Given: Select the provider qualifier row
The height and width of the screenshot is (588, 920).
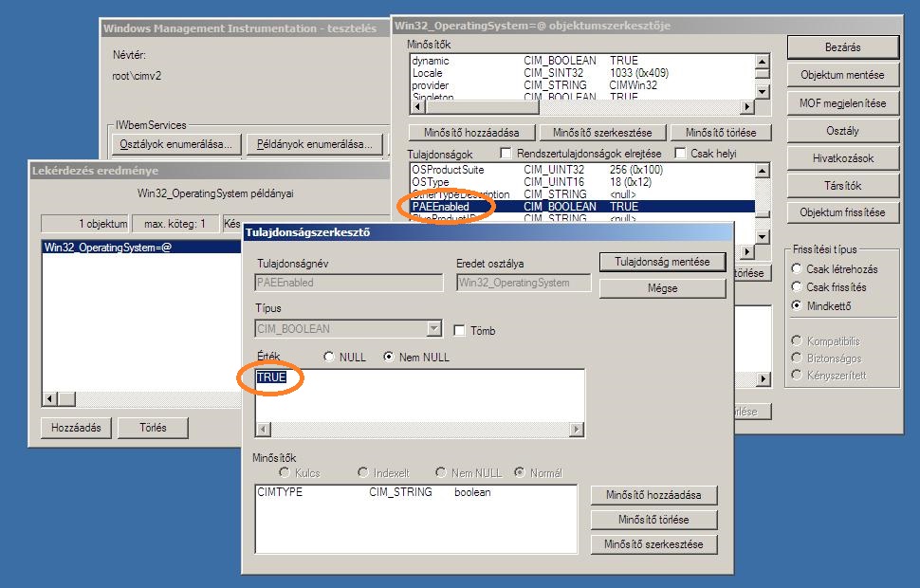Looking at the screenshot, I should coord(582,85).
